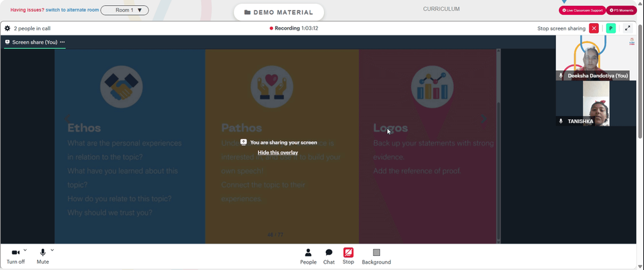644x270 pixels.
Task: Click 'Add the reference of proof.' text
Action: point(417,171)
